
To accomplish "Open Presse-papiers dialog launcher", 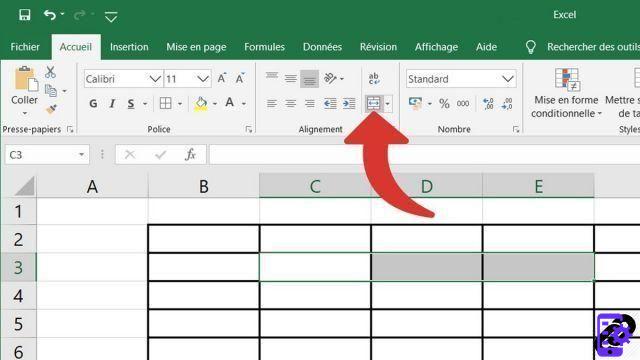I will pos(70,129).
